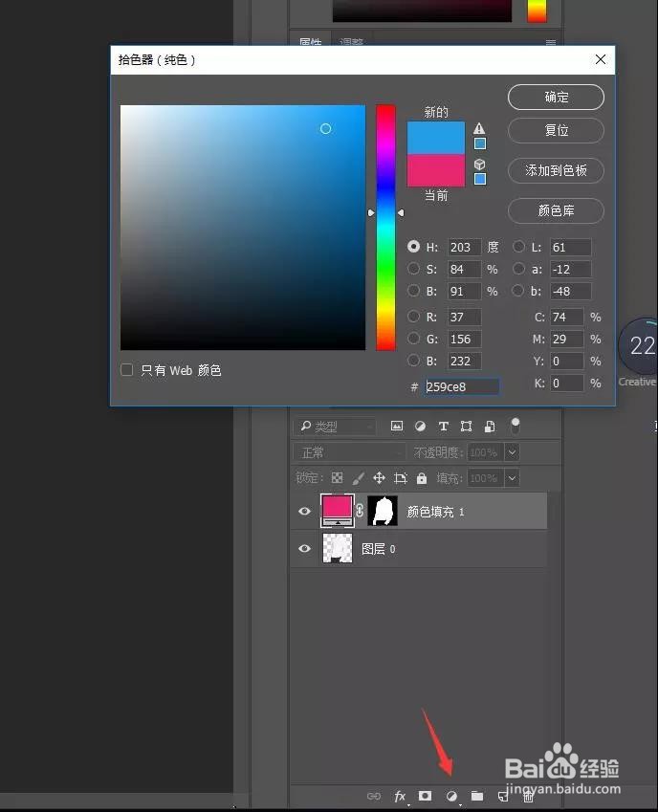The height and width of the screenshot is (812, 658).
Task: Select the Lab a radio button
Action: (518, 269)
